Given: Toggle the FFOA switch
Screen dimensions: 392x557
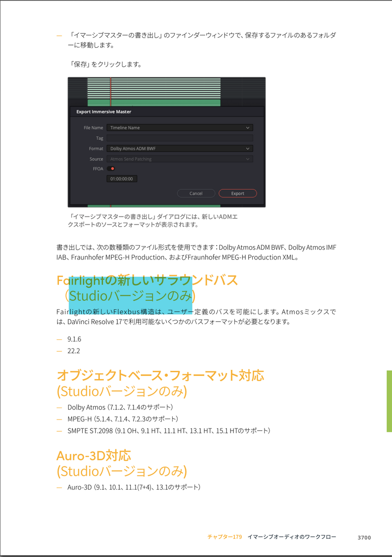Looking at the screenshot, I should click(111, 169).
